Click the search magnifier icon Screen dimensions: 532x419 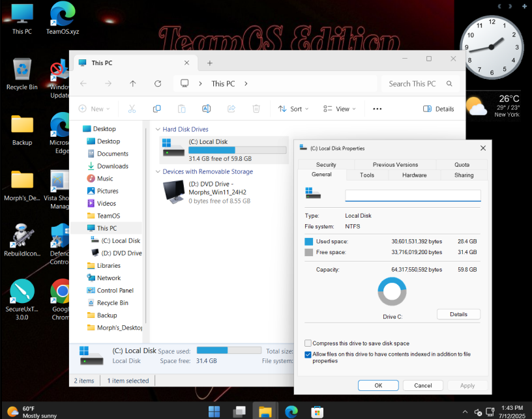pos(449,83)
